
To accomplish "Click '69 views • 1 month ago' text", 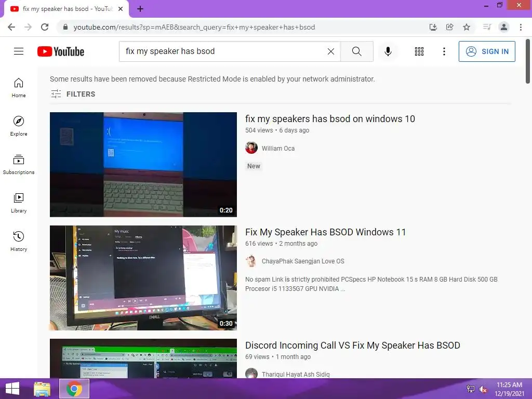I will click(278, 357).
